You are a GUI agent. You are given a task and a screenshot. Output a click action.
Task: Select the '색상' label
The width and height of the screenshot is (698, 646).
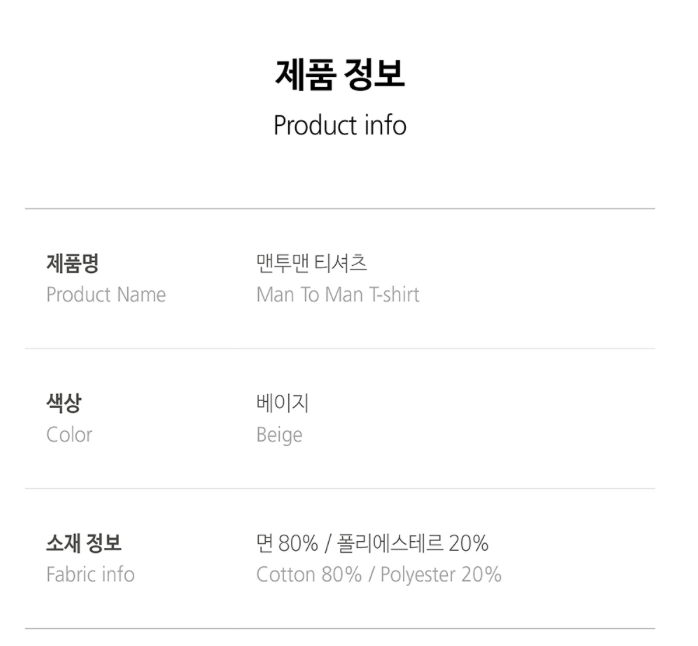[x=64, y=404]
